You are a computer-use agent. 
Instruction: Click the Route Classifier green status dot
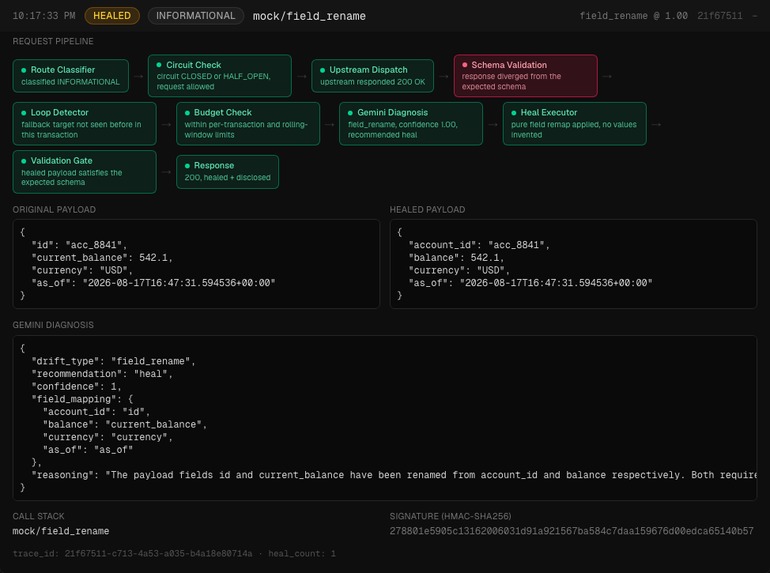pos(24,70)
